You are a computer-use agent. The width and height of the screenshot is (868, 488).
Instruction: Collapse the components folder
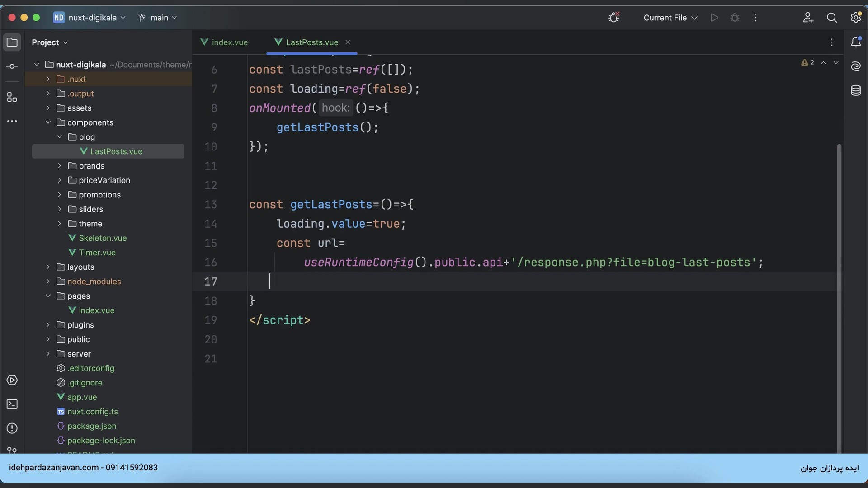pyautogui.click(x=48, y=122)
